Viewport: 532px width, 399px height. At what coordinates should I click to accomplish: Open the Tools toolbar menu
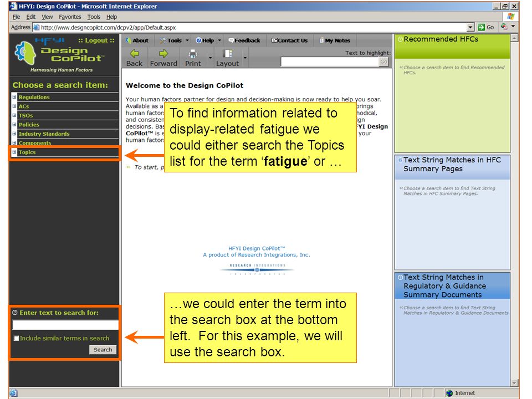pyautogui.click(x=171, y=40)
